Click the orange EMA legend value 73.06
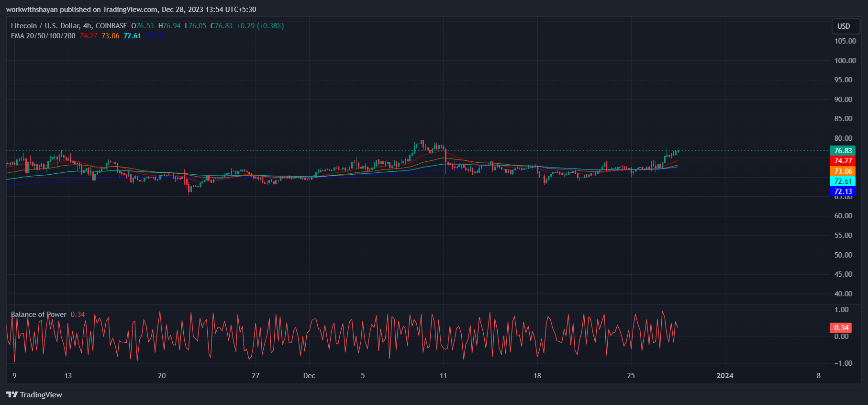 click(111, 36)
